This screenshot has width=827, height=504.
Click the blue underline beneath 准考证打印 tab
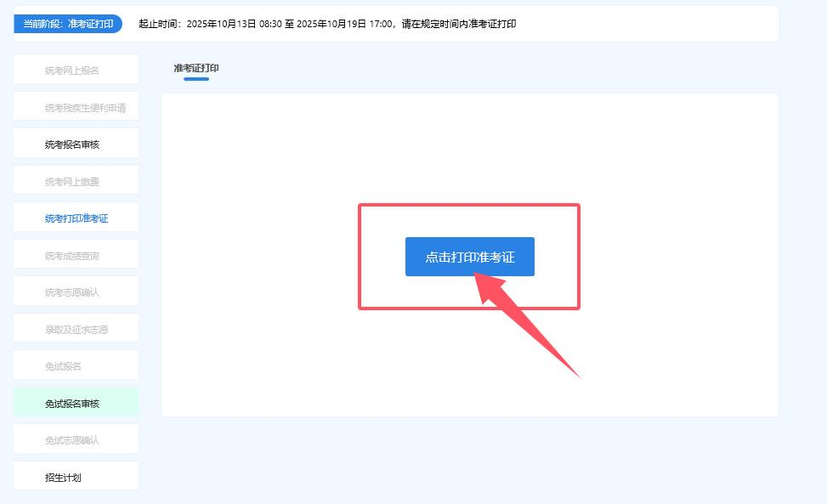tap(196, 79)
